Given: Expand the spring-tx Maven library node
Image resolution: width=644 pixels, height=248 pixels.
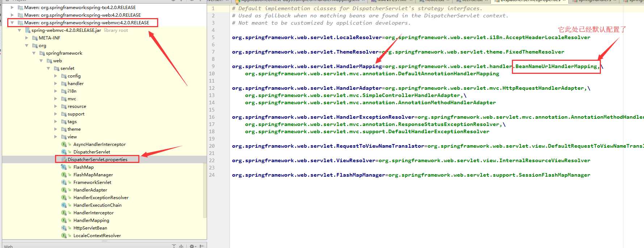Looking at the screenshot, I should pyautogui.click(x=12, y=7).
